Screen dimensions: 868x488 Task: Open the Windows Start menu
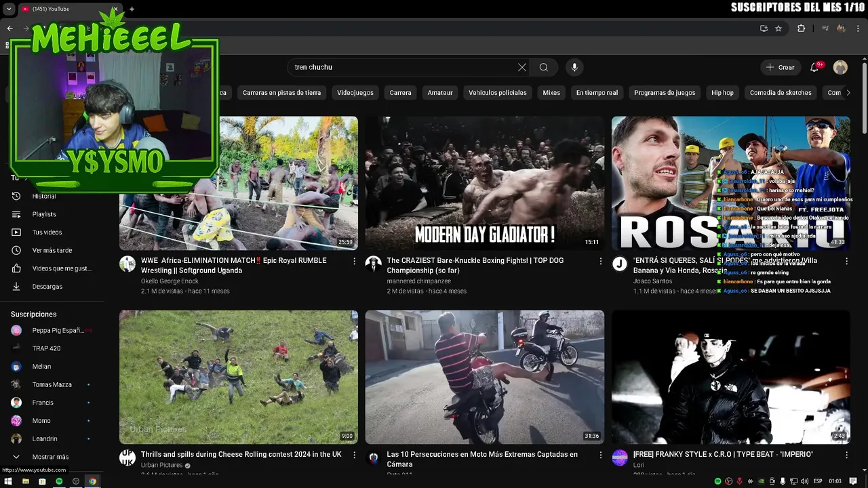[x=8, y=481]
